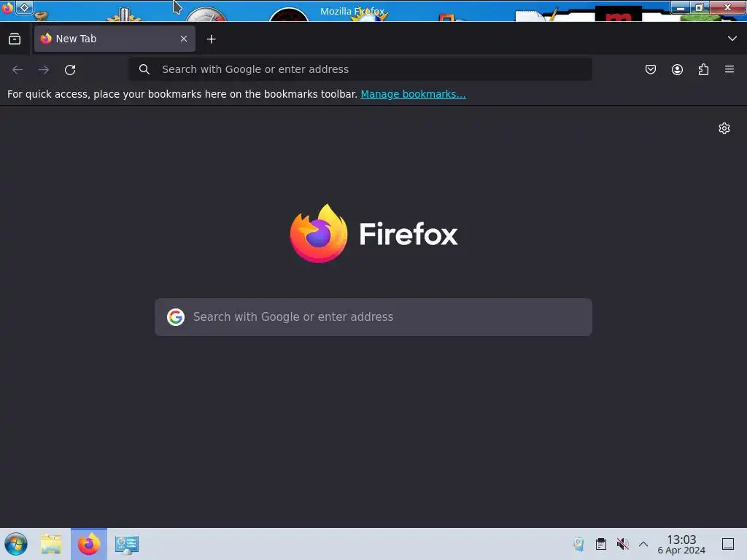Viewport: 747px width, 560px height.
Task: Go forward one page
Action: 44,69
